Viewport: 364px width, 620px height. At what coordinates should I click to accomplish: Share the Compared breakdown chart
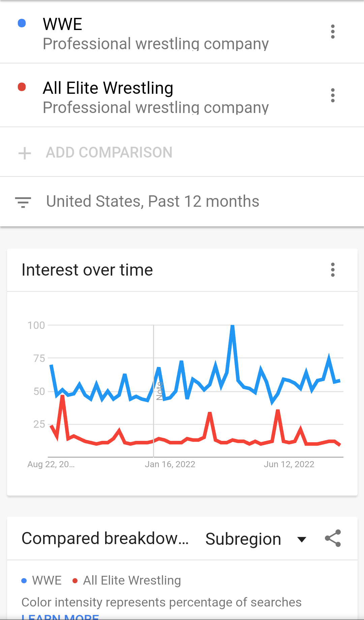pos(333,538)
